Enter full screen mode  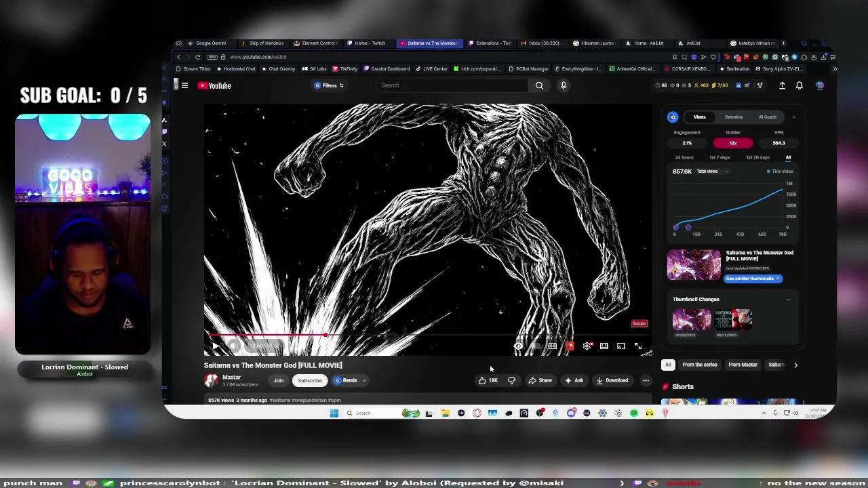(638, 346)
